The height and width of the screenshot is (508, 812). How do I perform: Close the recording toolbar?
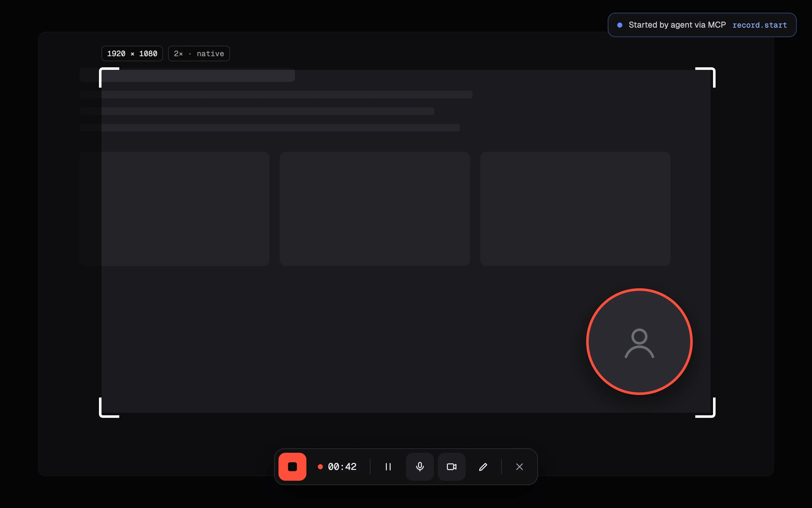point(520,467)
